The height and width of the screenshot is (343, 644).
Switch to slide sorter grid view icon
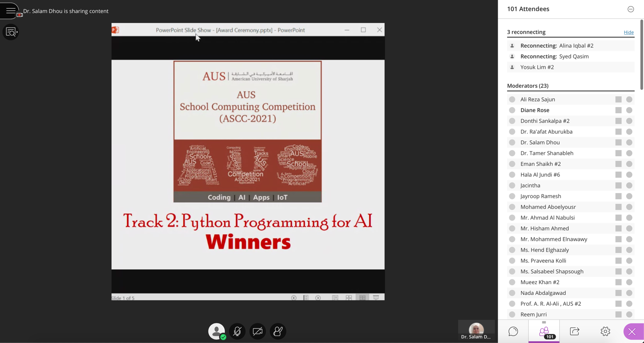349,298
